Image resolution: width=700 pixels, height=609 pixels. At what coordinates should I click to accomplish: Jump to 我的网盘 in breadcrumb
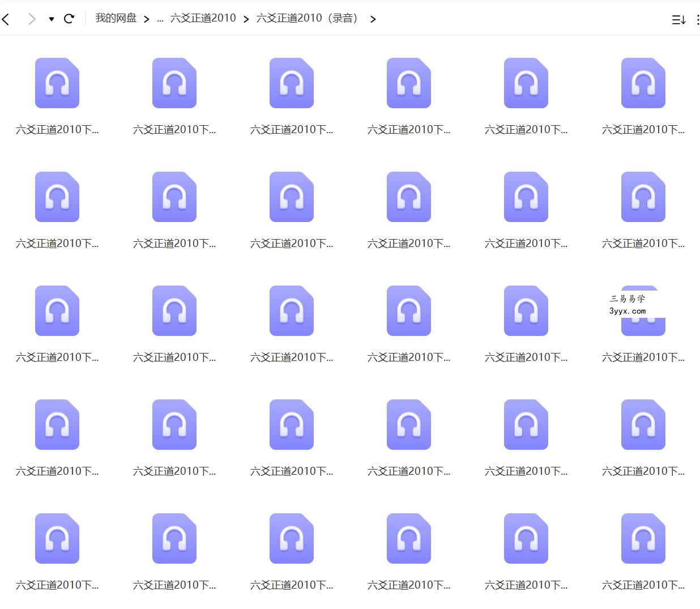coord(116,18)
